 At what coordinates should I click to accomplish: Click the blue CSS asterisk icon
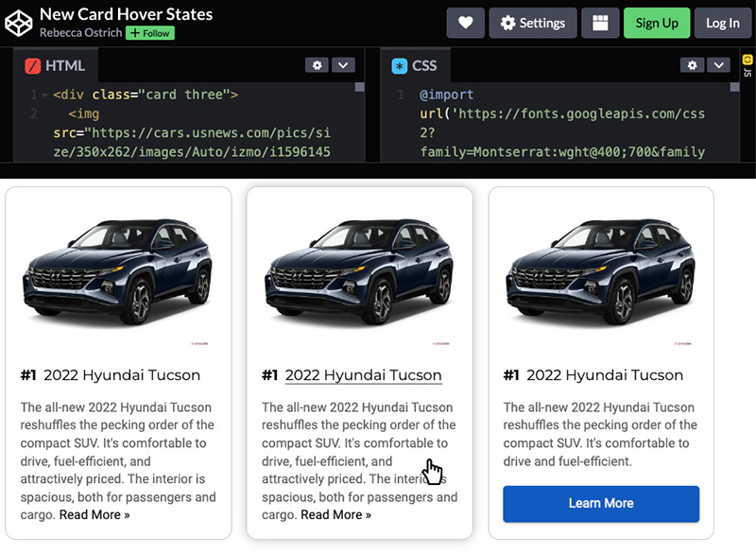(x=399, y=65)
